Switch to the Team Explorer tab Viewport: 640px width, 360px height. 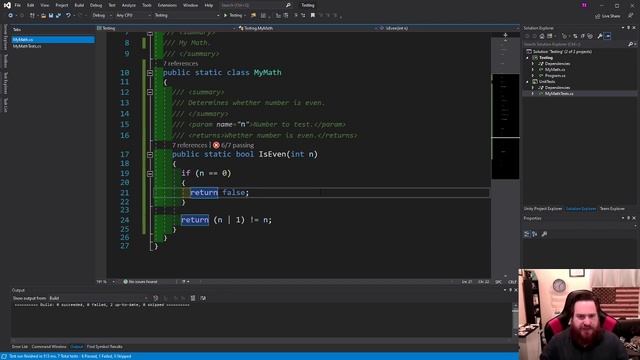tap(612, 209)
